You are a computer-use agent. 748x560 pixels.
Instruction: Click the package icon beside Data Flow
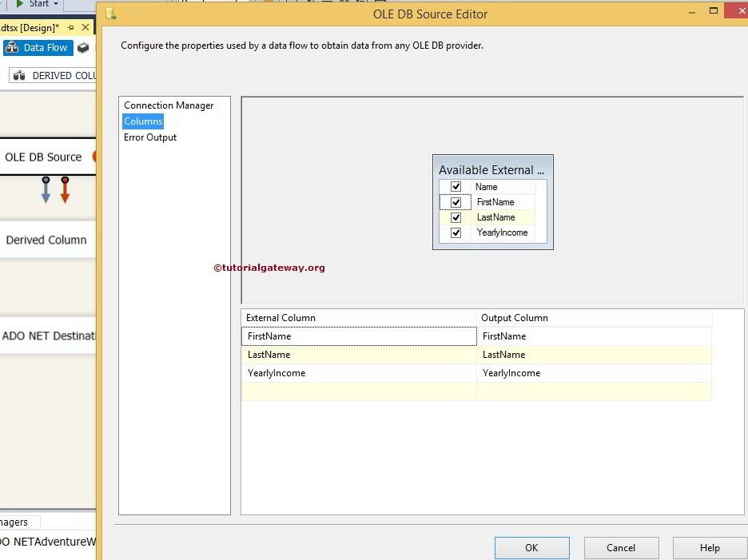[x=83, y=47]
